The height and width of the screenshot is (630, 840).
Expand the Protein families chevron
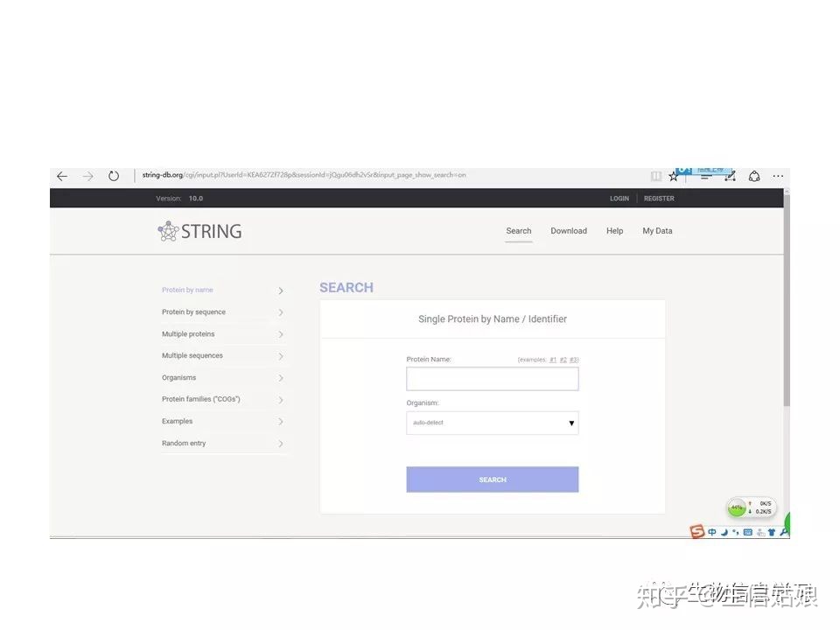point(281,400)
